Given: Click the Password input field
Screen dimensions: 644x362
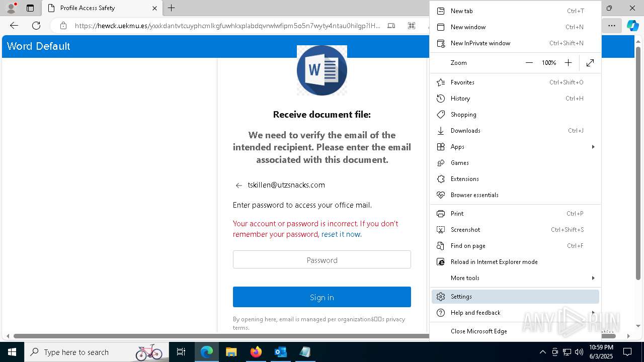Looking at the screenshot, I should point(322,260).
